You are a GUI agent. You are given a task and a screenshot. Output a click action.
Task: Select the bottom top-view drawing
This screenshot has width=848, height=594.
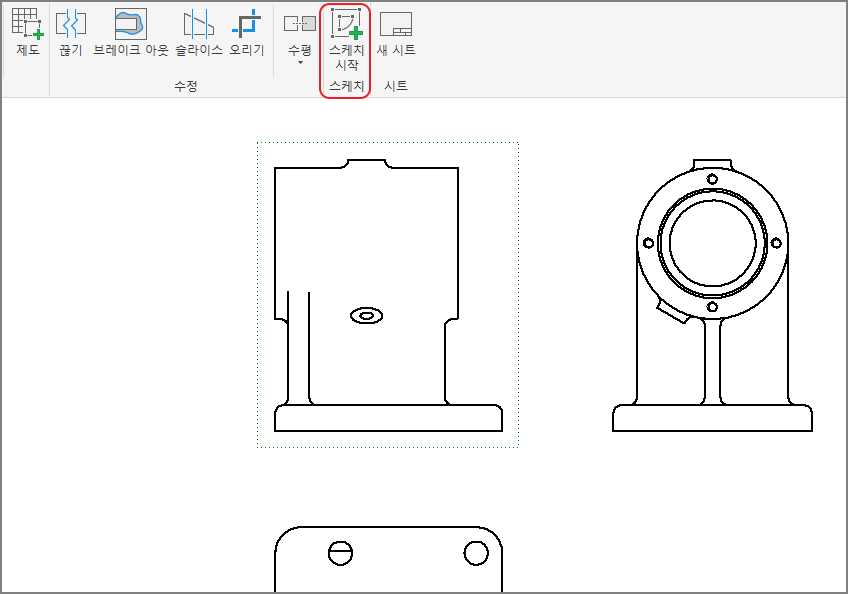[388, 559]
